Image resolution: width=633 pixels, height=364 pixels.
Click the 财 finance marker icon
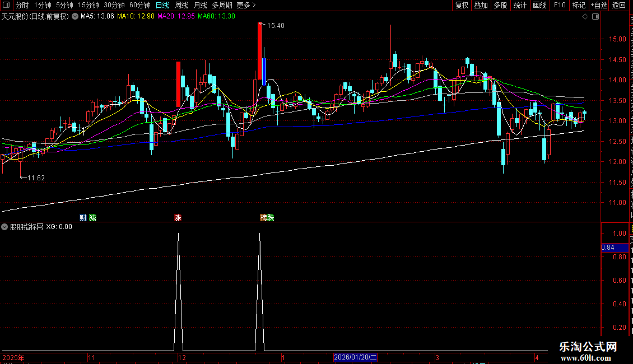click(83, 217)
